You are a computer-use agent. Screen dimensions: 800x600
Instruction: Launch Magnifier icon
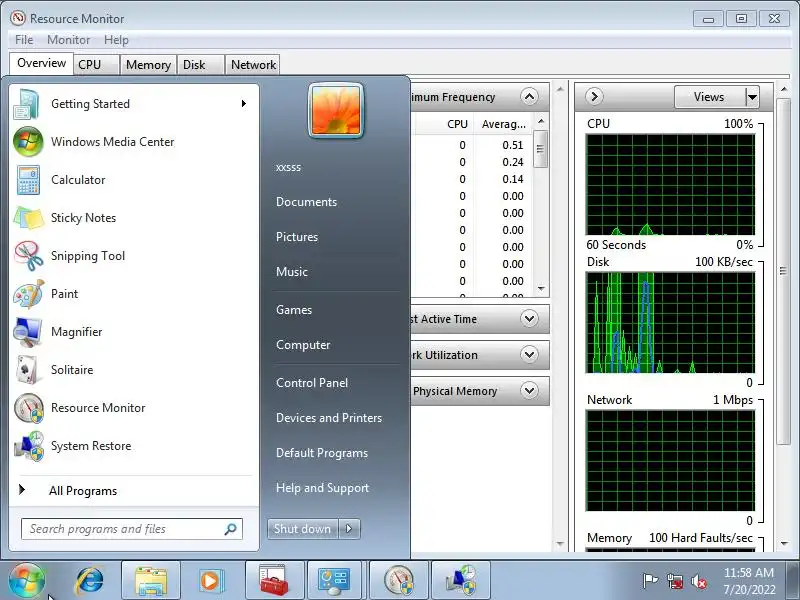pos(28,332)
